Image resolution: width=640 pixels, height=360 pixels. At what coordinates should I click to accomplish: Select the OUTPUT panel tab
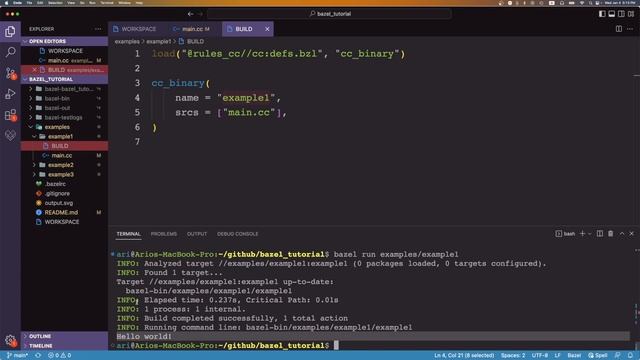tap(197, 234)
